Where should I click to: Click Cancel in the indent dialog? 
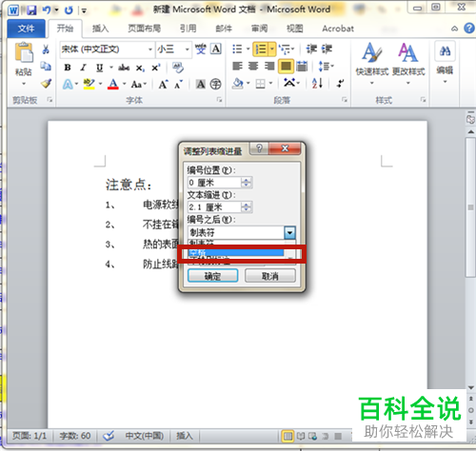pos(270,276)
